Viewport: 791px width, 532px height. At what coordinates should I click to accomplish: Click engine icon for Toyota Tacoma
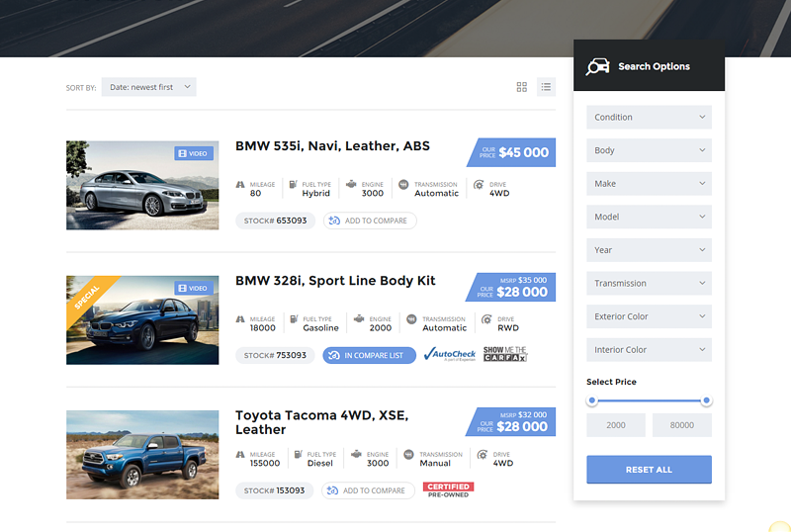356,454
